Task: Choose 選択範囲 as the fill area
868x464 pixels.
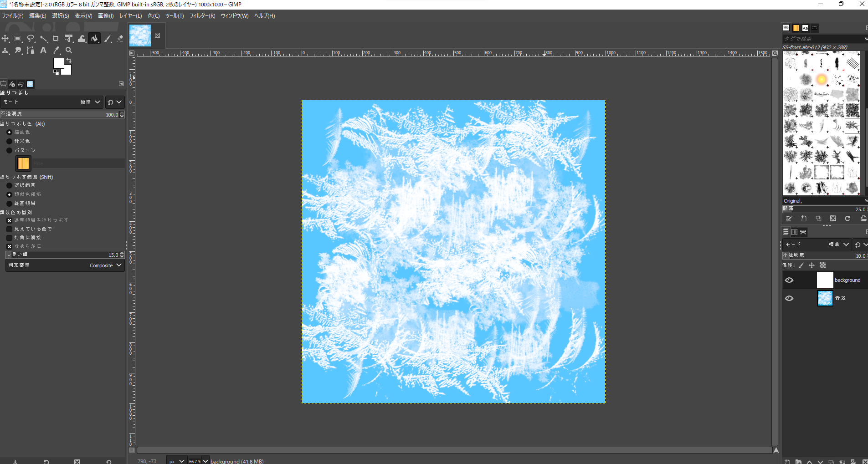Action: coord(10,185)
